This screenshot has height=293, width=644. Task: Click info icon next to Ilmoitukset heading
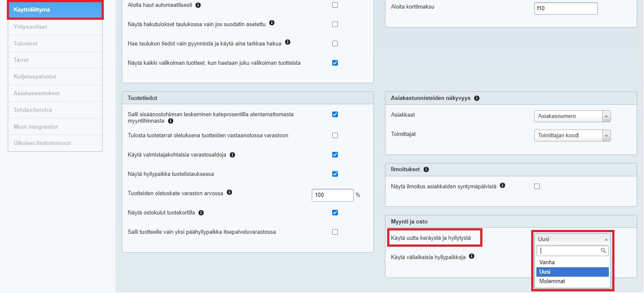coord(426,169)
